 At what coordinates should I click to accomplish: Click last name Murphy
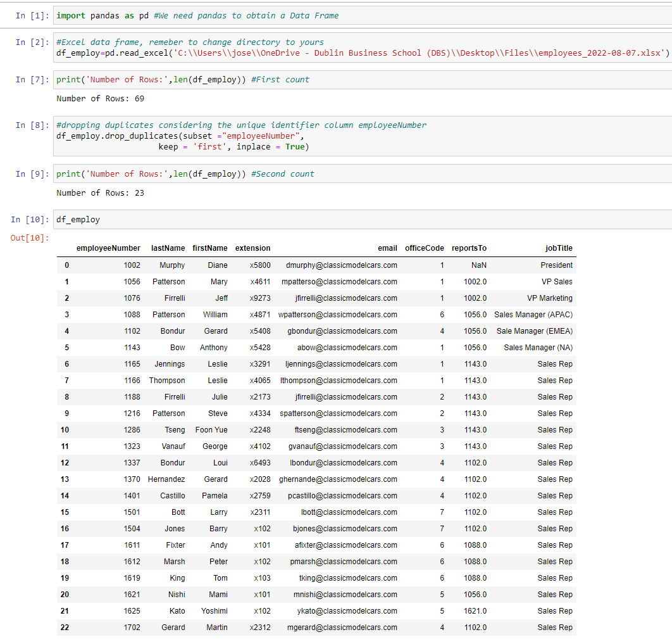point(172,265)
